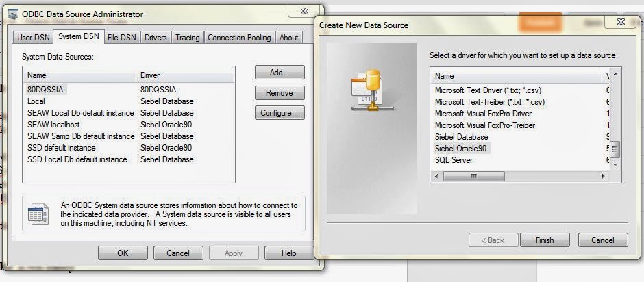Screen dimensions: 644x282
Task: Choose Microsoft Visual FoxPro-Treiber
Action: [x=484, y=125]
